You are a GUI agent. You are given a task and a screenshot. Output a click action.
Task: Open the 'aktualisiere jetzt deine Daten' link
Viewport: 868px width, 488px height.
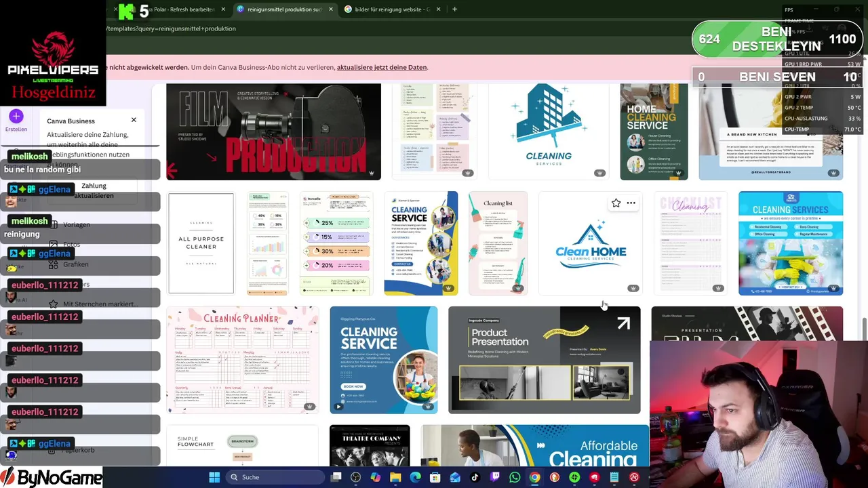click(x=382, y=67)
